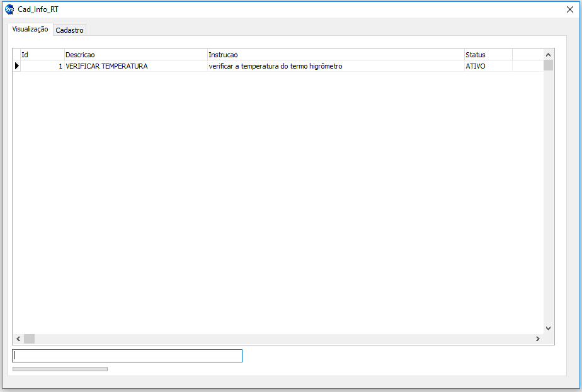Click the horizontal scrollbar right arrow

click(537, 339)
